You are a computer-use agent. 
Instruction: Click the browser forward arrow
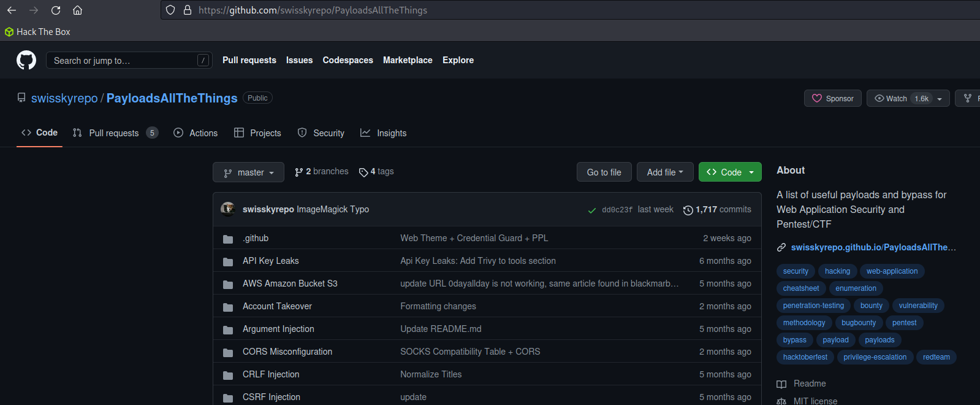point(34,10)
